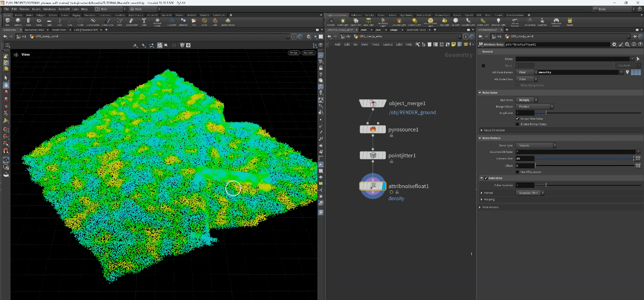Click the Torus shelf tool
The width and height of the screenshot is (644, 300).
(39, 21)
